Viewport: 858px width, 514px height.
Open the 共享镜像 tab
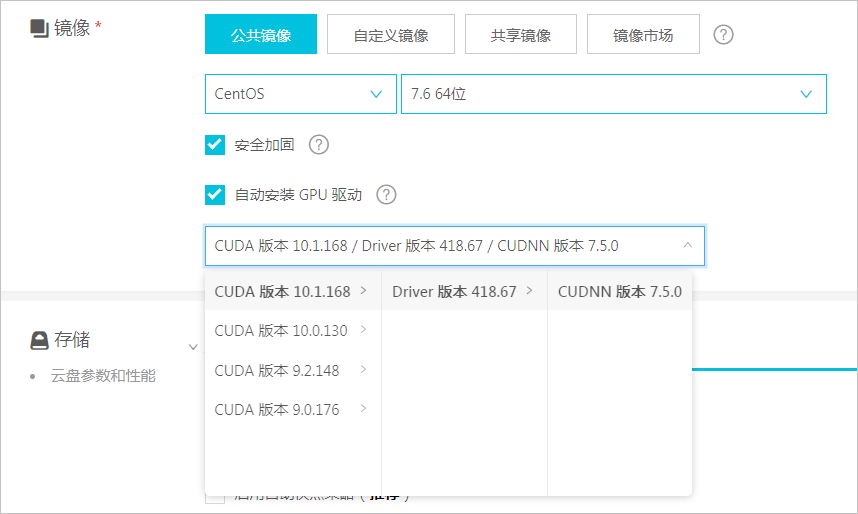click(520, 34)
